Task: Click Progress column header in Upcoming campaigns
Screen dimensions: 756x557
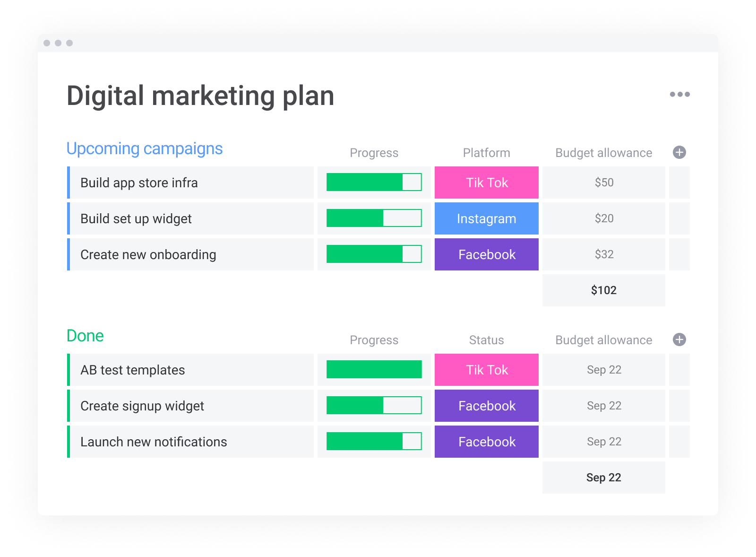Action: [374, 153]
